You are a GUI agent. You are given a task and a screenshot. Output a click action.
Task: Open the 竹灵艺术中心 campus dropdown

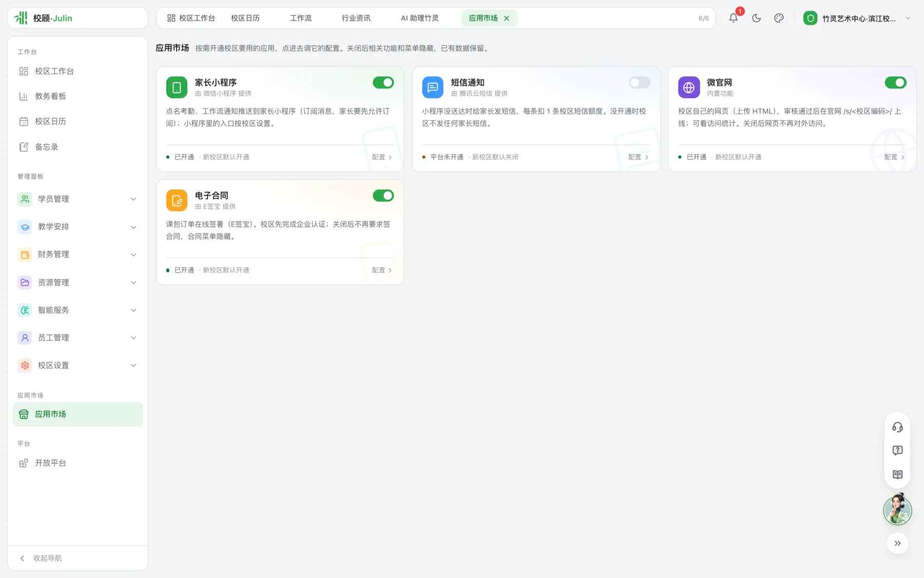(857, 18)
